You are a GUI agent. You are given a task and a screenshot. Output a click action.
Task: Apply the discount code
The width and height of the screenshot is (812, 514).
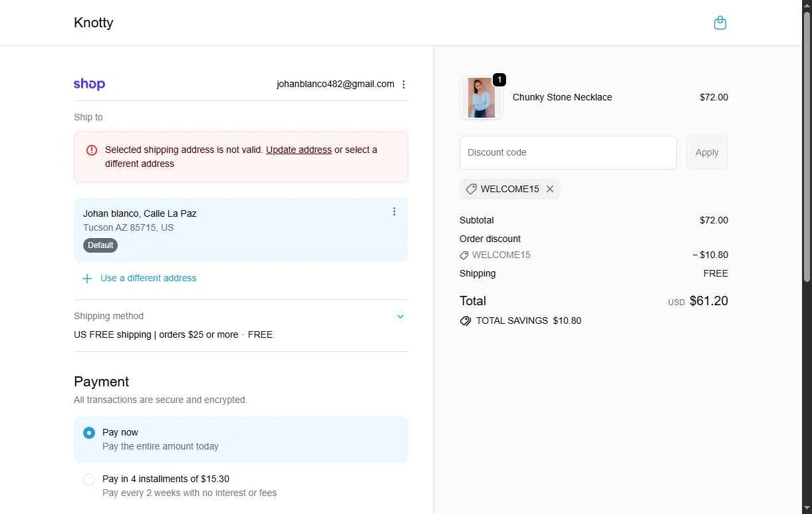click(707, 152)
